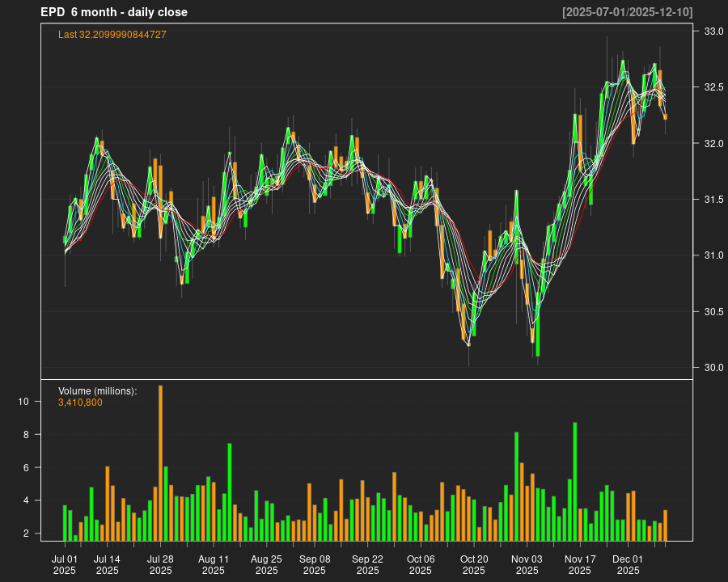Click the Nov 17 2025 date label

pos(580,564)
